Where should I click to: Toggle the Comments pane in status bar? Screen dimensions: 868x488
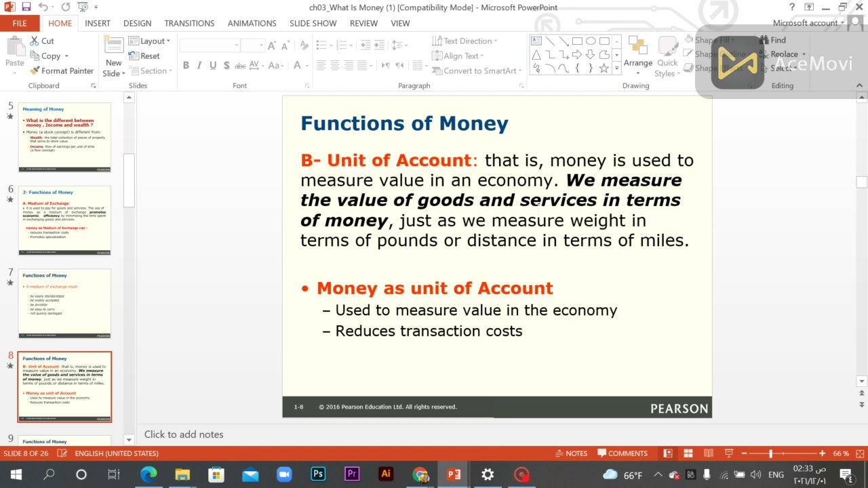click(623, 453)
